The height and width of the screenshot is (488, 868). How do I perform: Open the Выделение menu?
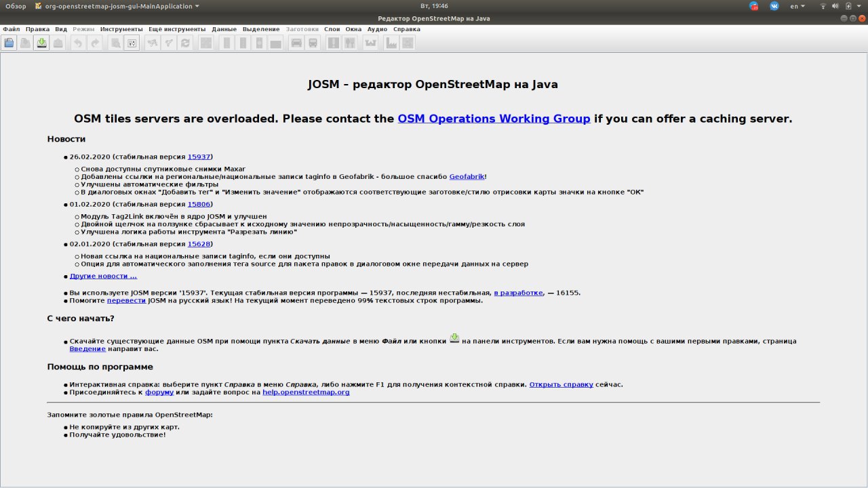click(x=261, y=29)
